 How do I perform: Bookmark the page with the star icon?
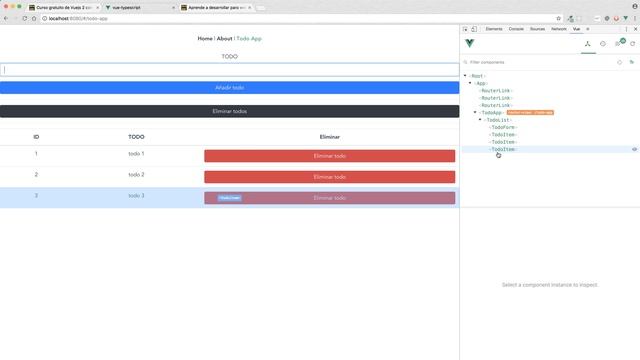click(x=558, y=18)
